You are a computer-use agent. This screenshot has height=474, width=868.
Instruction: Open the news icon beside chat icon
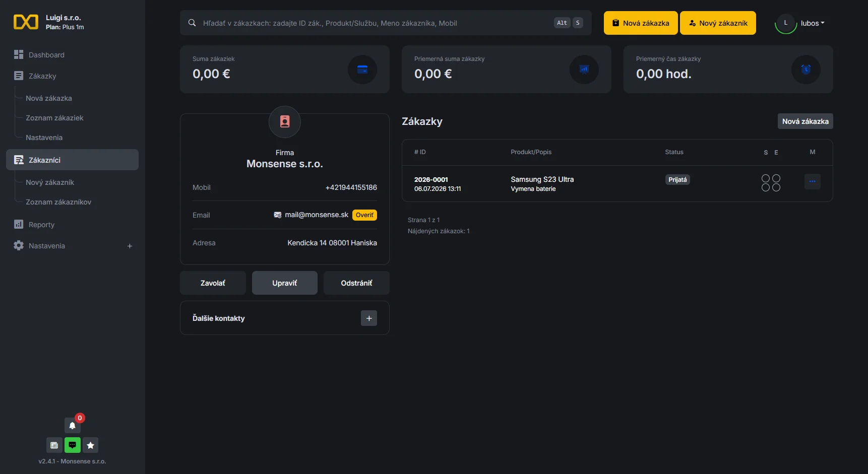tap(54, 445)
